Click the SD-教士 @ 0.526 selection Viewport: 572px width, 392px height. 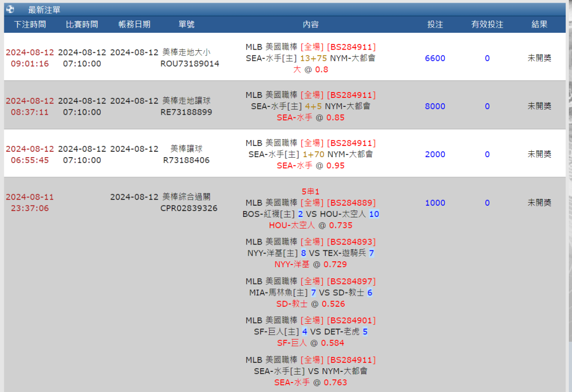tap(310, 304)
